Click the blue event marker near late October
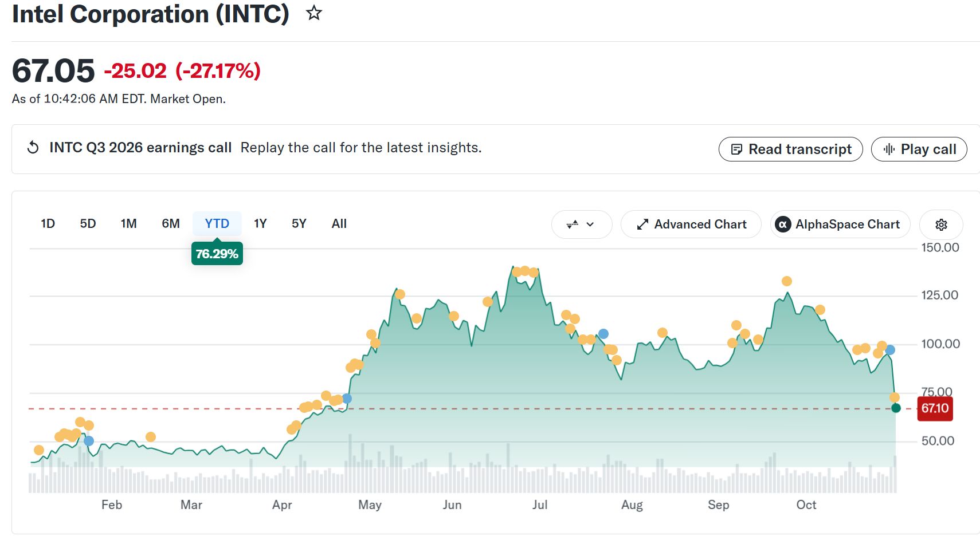The width and height of the screenshot is (980, 536). (x=890, y=350)
